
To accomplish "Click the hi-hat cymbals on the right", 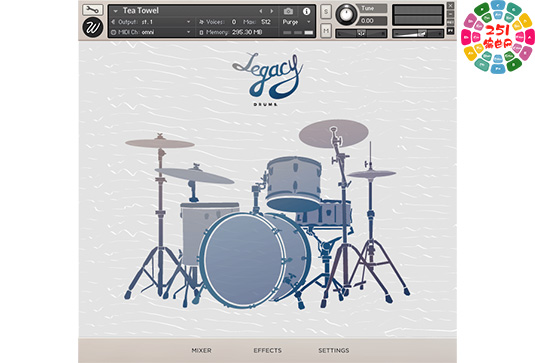I will coord(371,174).
